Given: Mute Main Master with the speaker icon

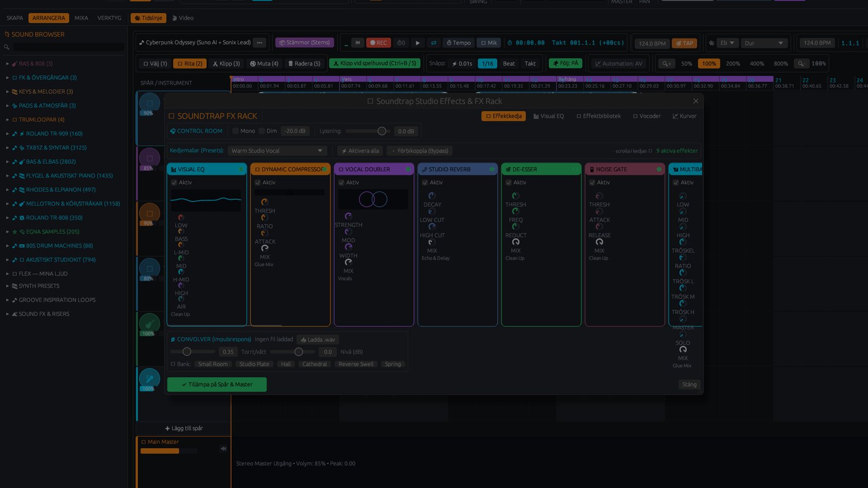Looking at the screenshot, I should pyautogui.click(x=223, y=448).
